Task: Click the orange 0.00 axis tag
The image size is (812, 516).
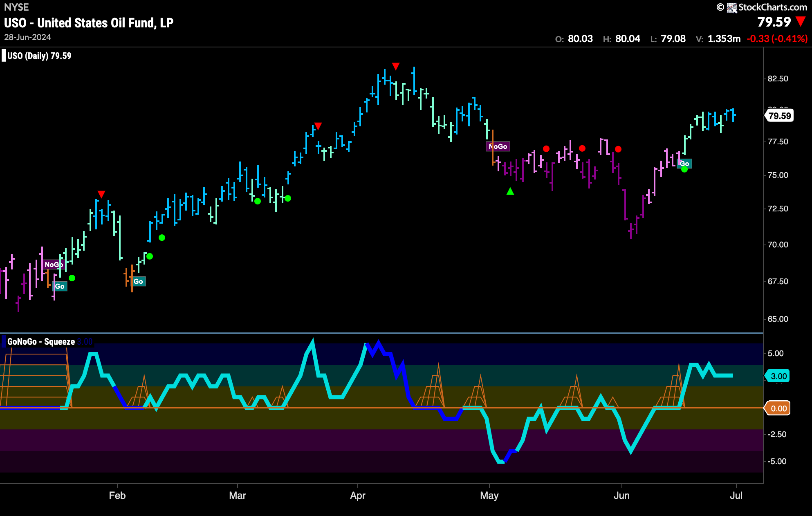Action: pos(778,408)
